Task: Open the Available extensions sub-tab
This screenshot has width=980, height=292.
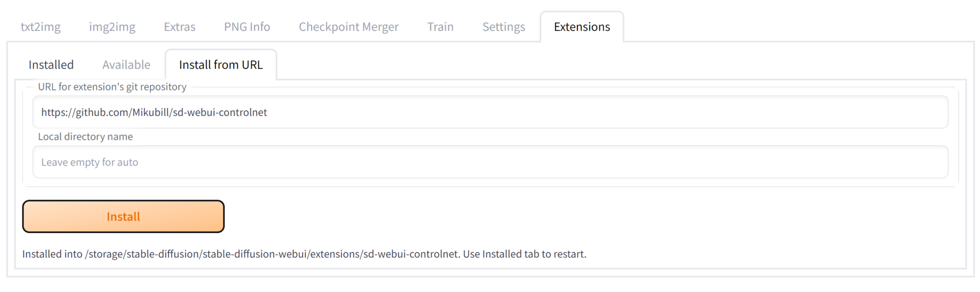Action: [126, 65]
